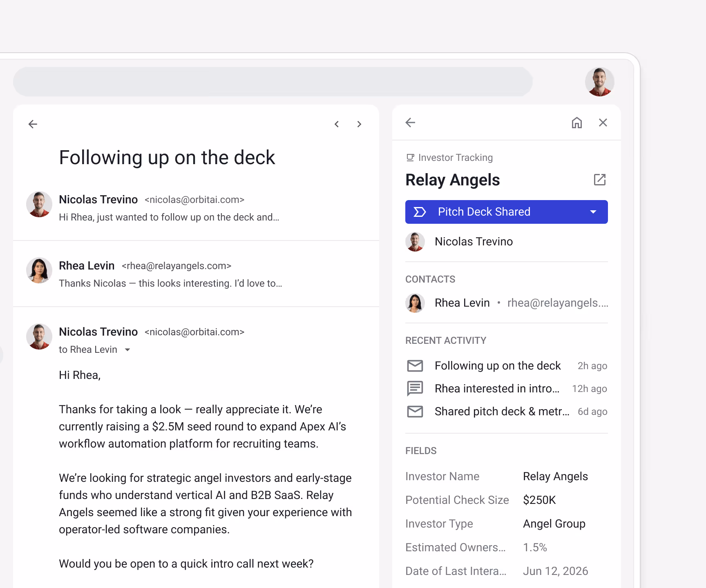The image size is (706, 588).
Task: Close the Investor Tracking side panel
Action: (603, 122)
